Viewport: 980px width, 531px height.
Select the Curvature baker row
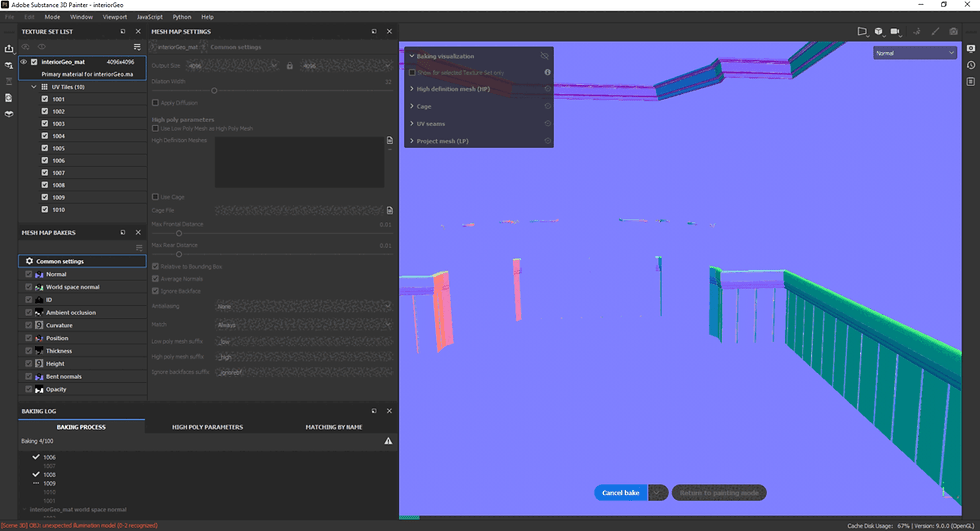pos(82,325)
